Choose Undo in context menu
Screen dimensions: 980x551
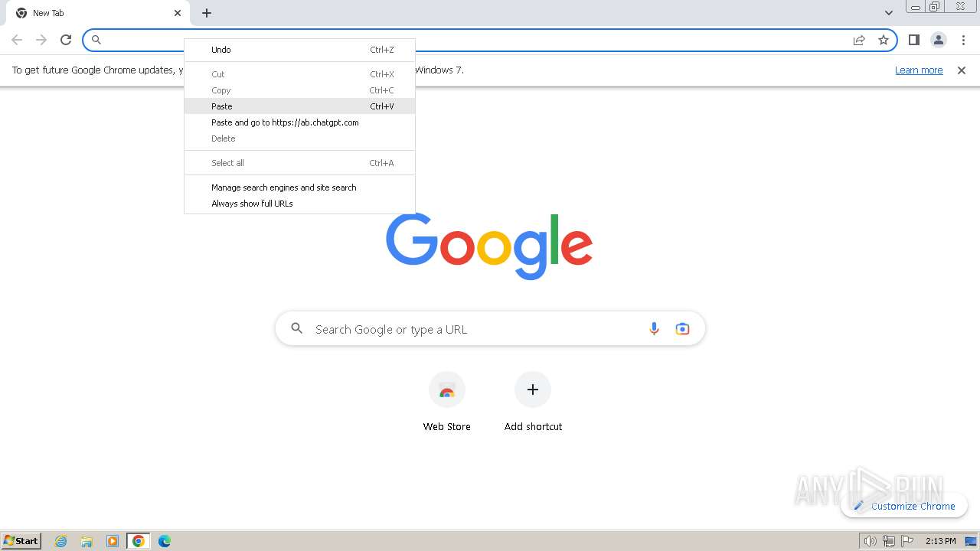[x=299, y=50]
